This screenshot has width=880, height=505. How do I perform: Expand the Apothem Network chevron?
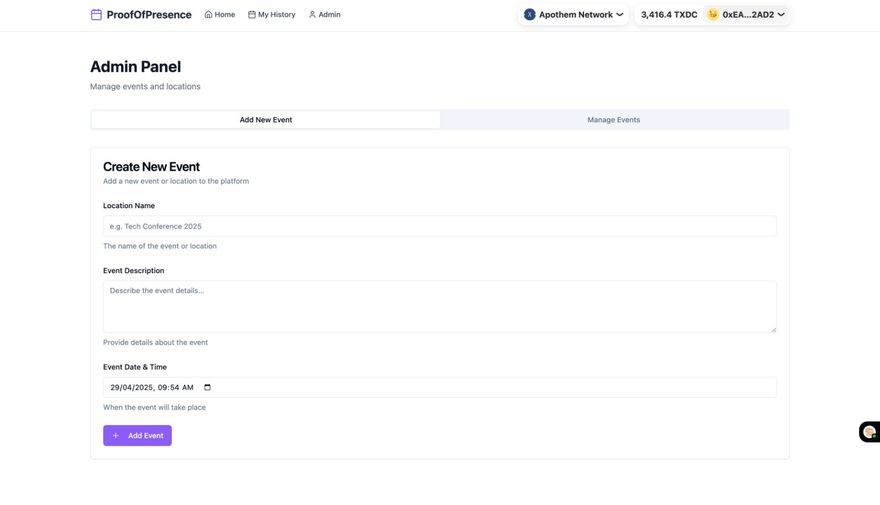[x=620, y=15]
